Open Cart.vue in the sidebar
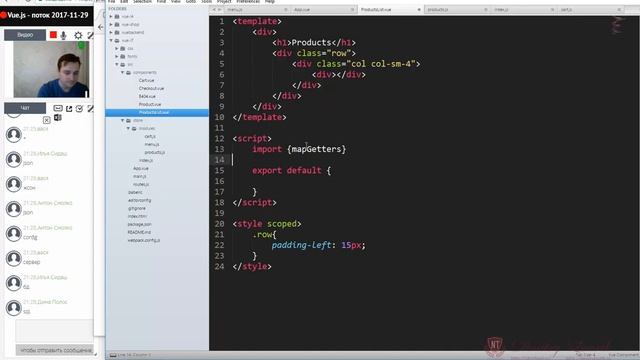The height and width of the screenshot is (360, 640). (147, 80)
